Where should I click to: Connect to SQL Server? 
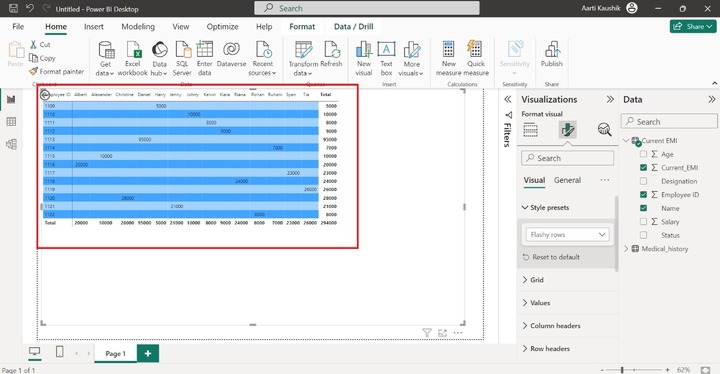[182, 58]
